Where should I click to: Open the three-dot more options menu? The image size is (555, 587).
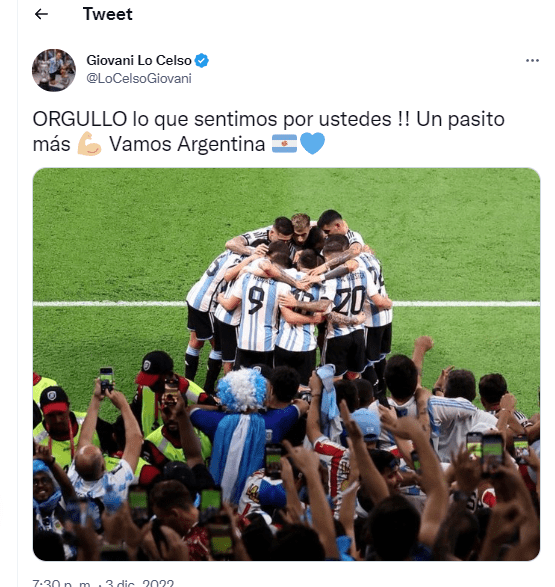click(x=532, y=60)
